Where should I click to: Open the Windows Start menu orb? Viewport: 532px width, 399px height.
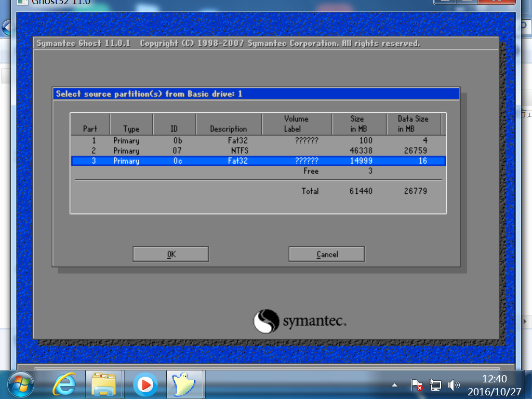click(21, 385)
